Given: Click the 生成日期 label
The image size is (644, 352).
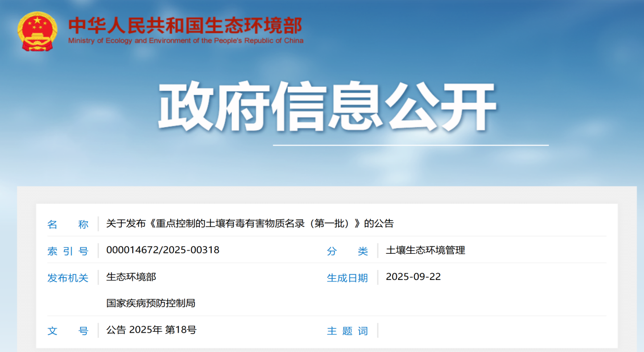Looking at the screenshot, I should (347, 278).
